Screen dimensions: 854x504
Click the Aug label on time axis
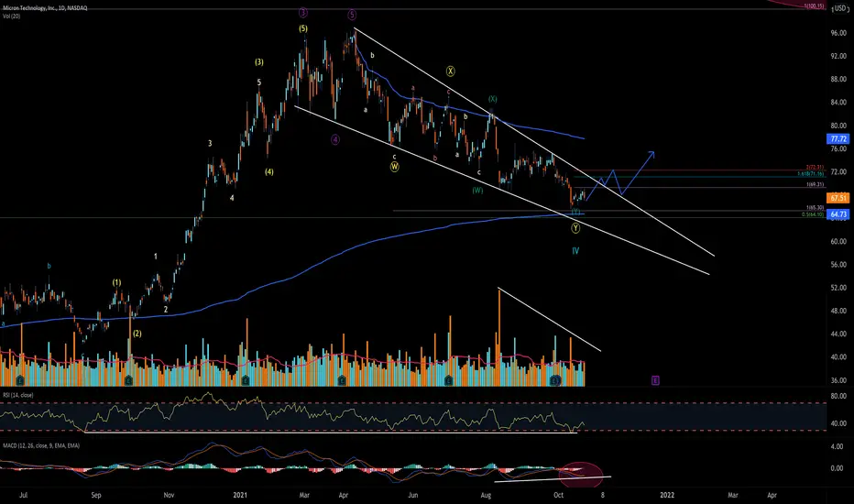(486, 495)
